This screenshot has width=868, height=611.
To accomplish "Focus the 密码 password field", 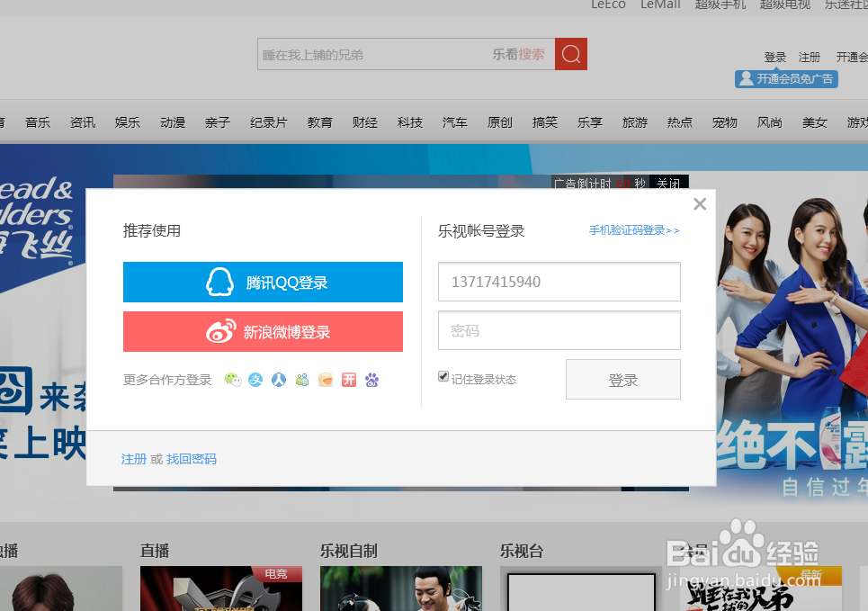I will 559,331.
